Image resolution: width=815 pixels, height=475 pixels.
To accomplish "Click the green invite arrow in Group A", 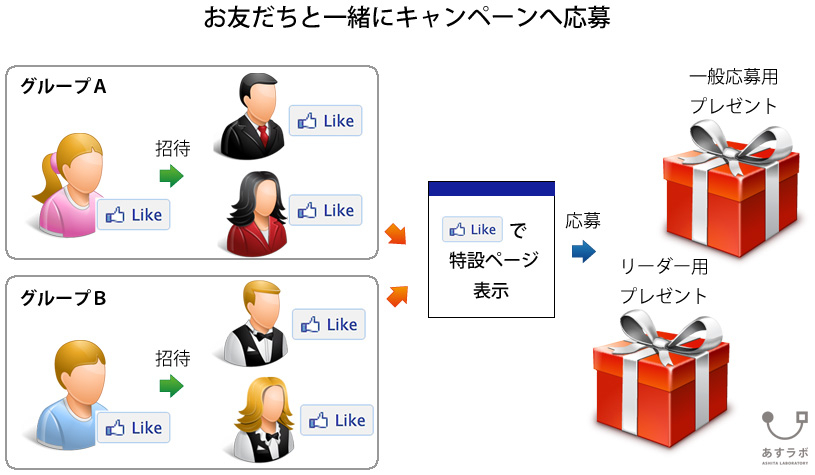I will point(172,176).
